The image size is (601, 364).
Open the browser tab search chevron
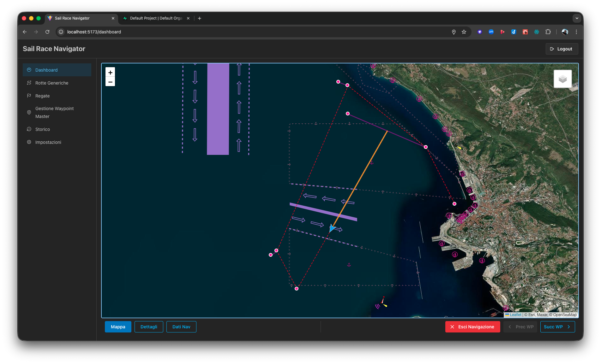(x=577, y=18)
